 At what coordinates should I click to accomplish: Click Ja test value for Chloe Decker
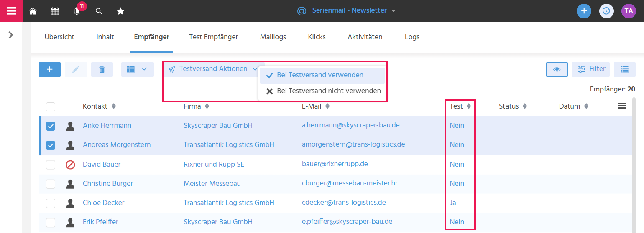453,203
